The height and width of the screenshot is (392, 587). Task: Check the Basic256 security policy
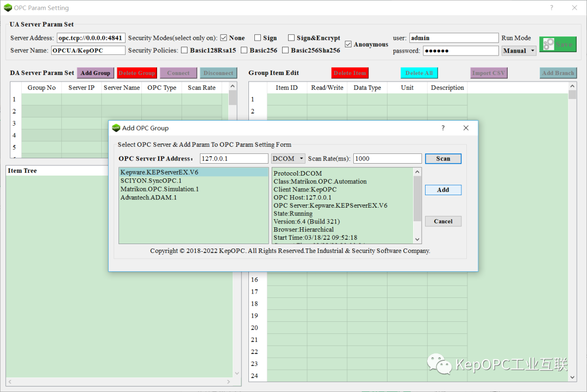(x=244, y=50)
